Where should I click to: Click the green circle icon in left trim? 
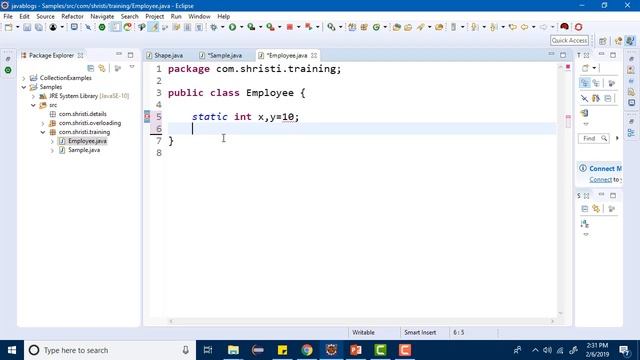click(x=8, y=70)
